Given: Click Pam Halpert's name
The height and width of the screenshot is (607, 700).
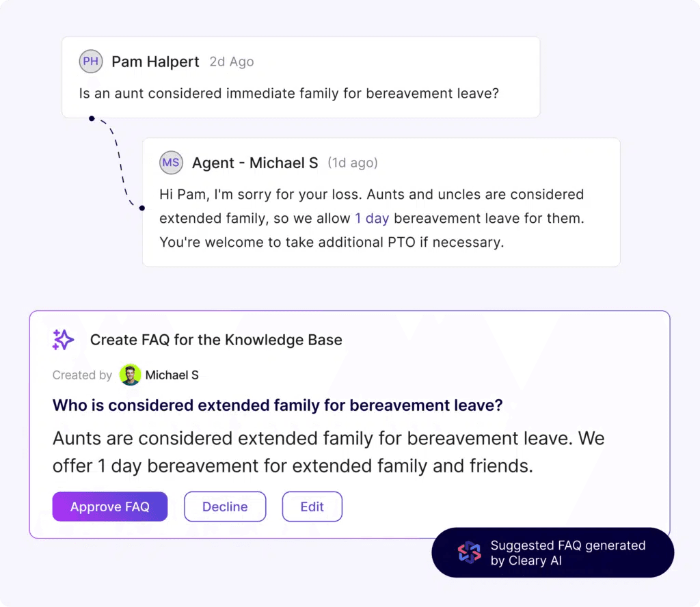Looking at the screenshot, I should (156, 62).
